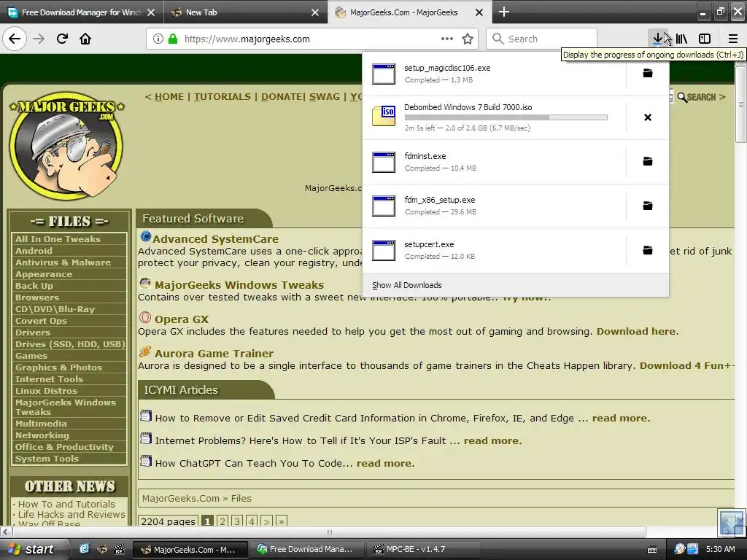
Task: Click the MajorGeeks logo image
Action: (66, 146)
